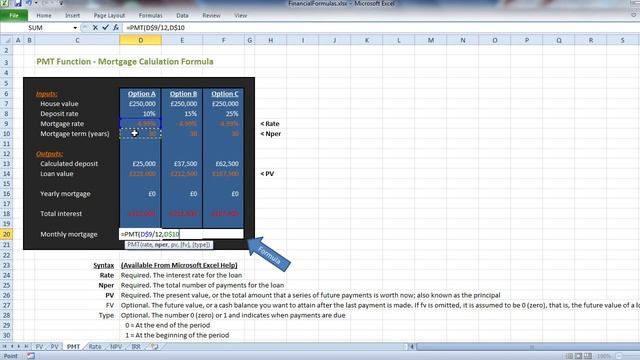
Task: Select row 14 header
Action: 6,174
